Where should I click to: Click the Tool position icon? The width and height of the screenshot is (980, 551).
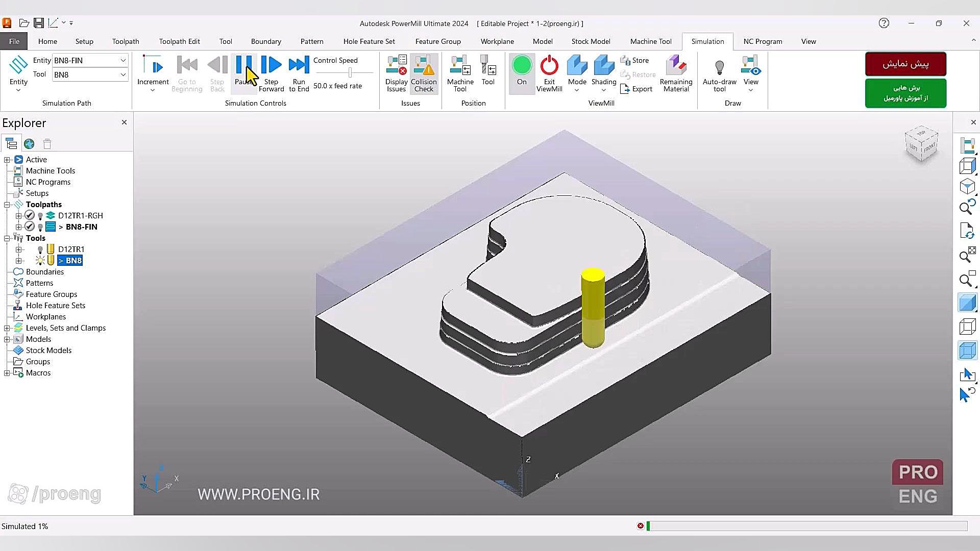coord(488,70)
